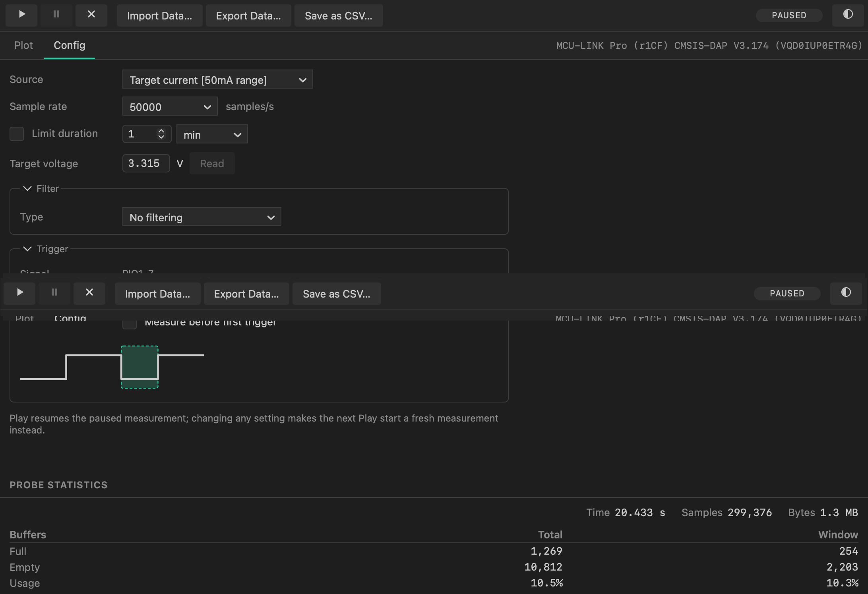The width and height of the screenshot is (868, 594).
Task: Open the min time unit dropdown
Action: 212,134
